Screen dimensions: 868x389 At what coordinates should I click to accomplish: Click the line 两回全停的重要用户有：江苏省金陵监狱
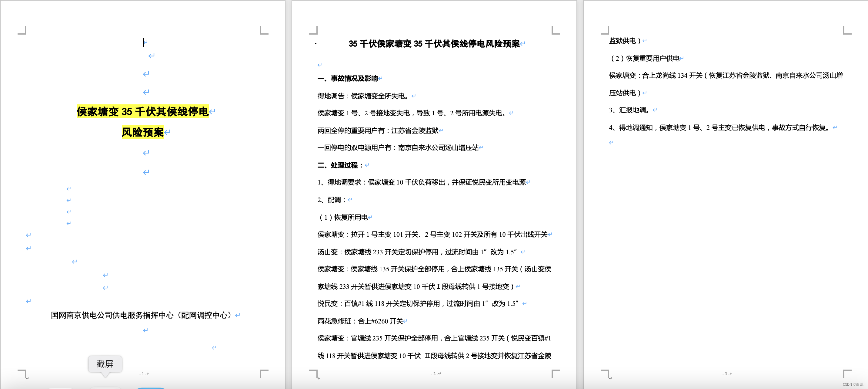pos(377,130)
